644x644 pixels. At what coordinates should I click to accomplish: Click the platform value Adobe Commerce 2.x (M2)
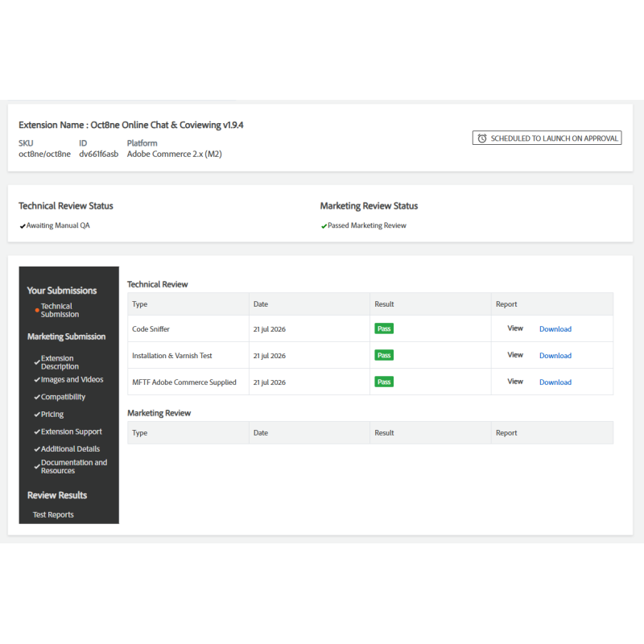click(x=174, y=154)
